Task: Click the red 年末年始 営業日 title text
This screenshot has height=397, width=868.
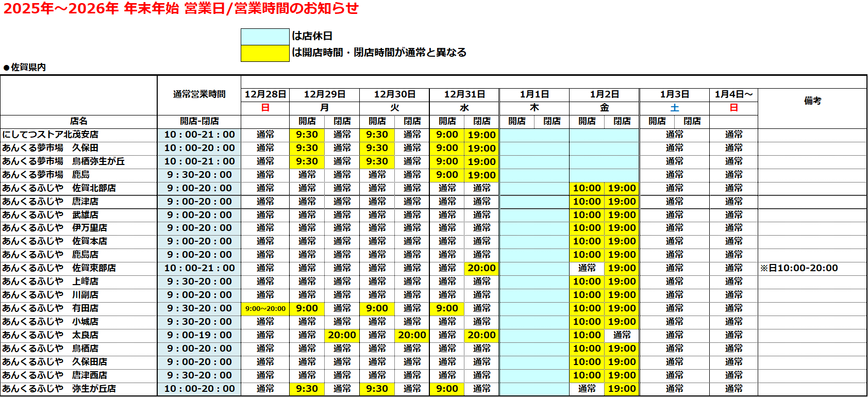Action: (x=180, y=9)
